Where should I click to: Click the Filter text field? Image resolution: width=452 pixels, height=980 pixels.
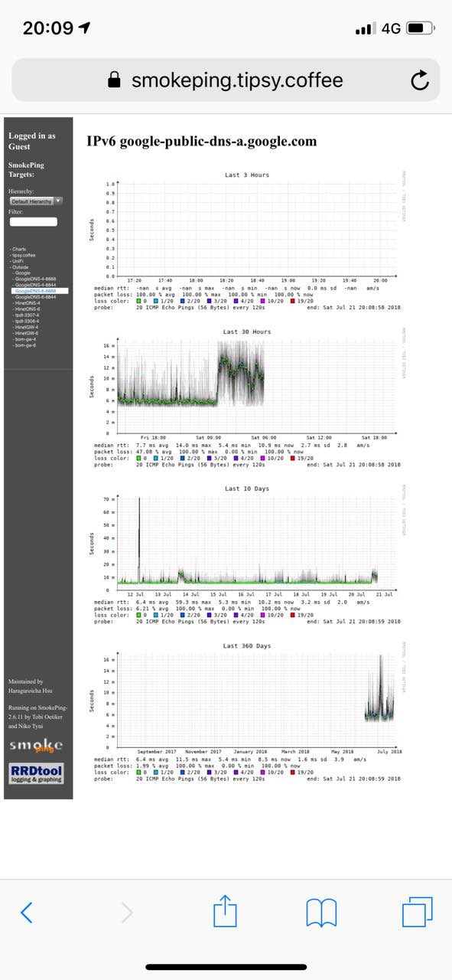coord(34,221)
